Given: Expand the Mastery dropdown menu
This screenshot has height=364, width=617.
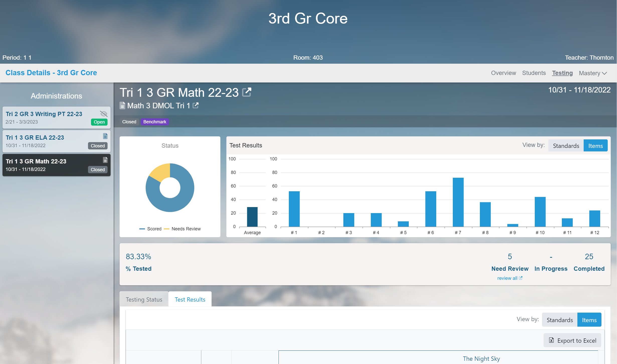Looking at the screenshot, I should click(589, 73).
